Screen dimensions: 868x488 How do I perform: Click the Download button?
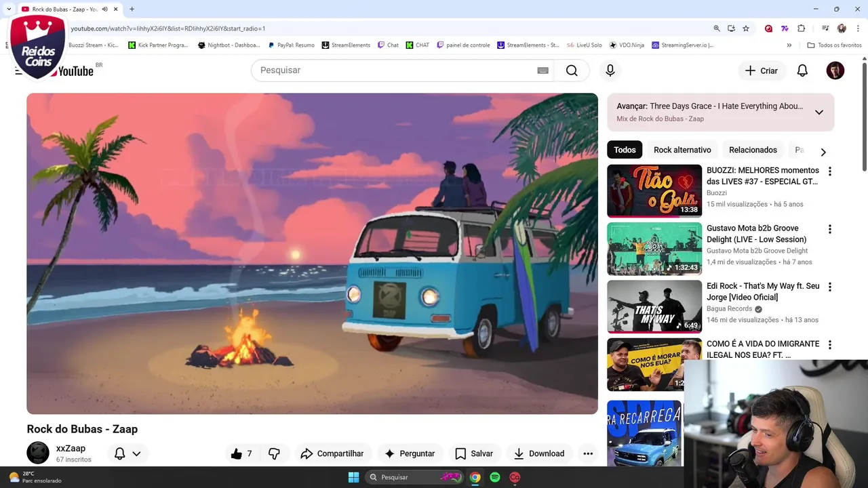(x=539, y=453)
